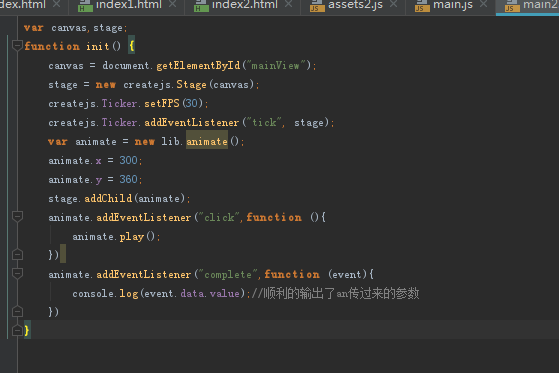Close the assets2.js tab

tap(393, 4)
